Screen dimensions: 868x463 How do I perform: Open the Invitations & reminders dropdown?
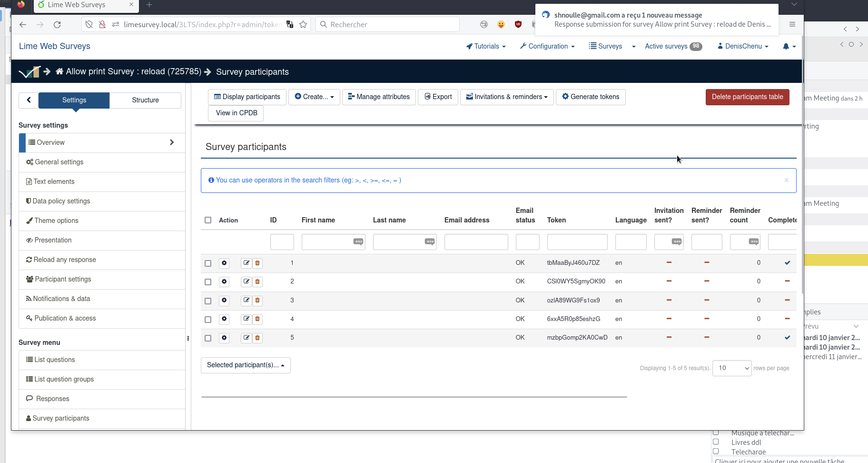[507, 97]
